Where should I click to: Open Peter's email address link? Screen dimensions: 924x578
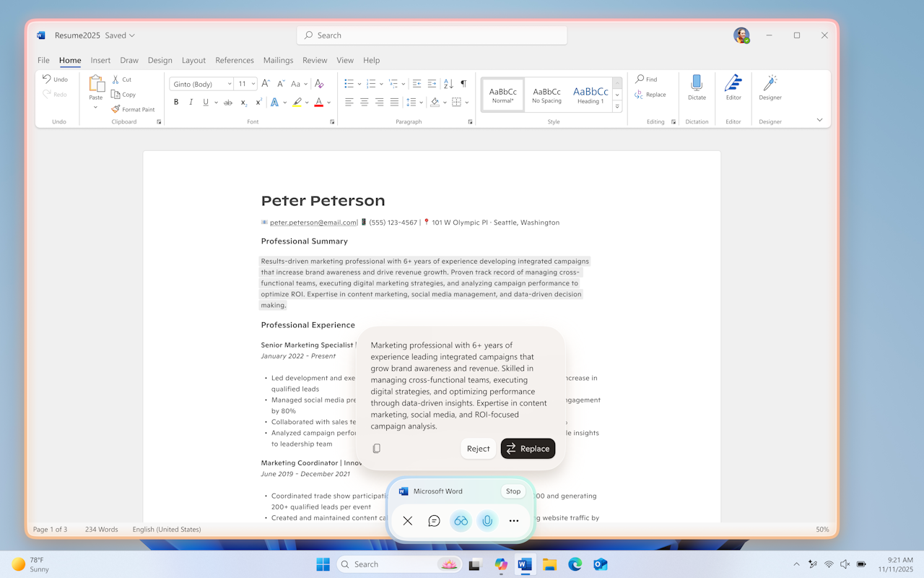click(313, 222)
